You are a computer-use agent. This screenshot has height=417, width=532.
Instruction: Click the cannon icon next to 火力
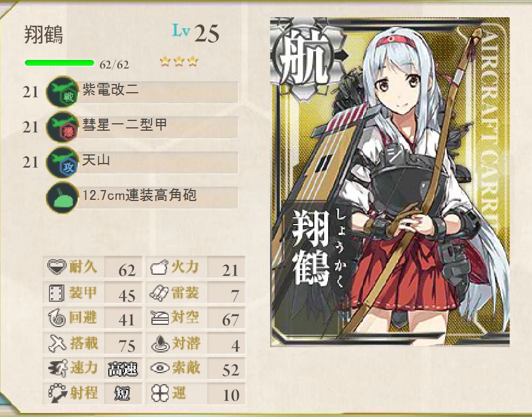click(x=159, y=267)
